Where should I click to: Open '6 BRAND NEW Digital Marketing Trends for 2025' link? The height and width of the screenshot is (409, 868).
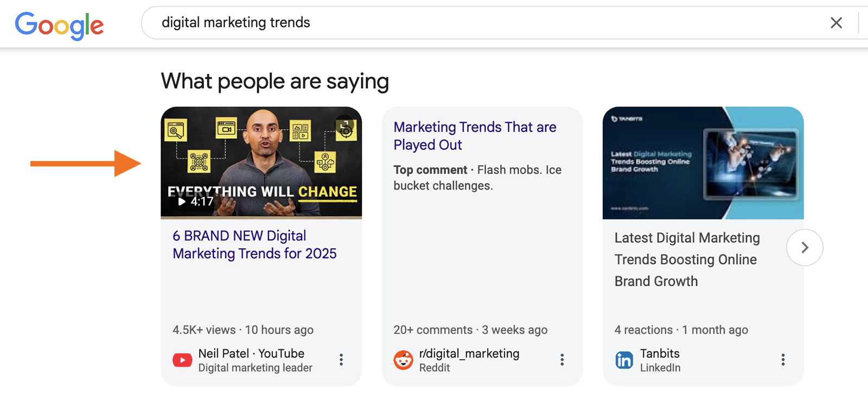click(254, 244)
